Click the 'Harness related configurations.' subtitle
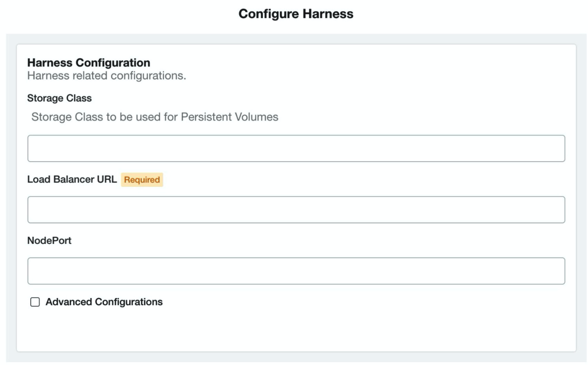Viewport: 588px width, 365px height. 107,76
